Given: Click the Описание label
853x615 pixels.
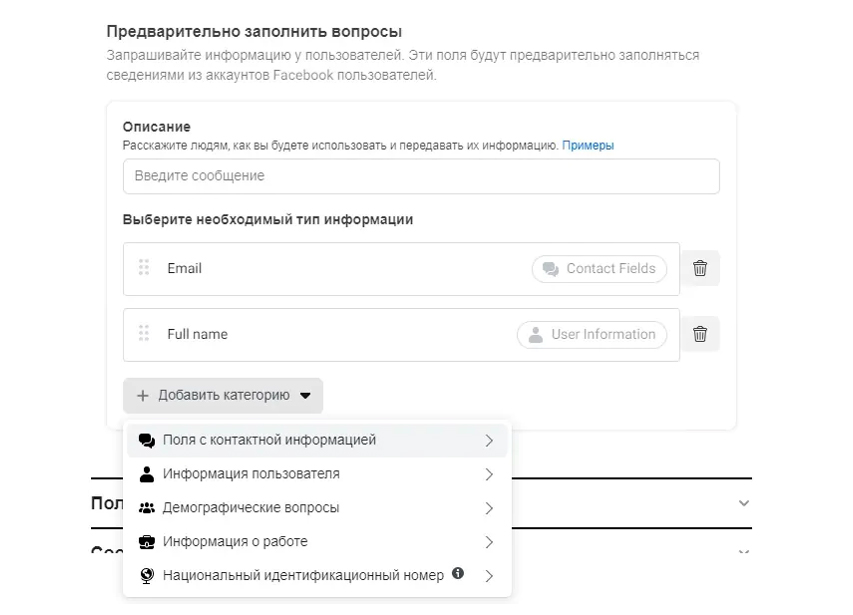Looking at the screenshot, I should click(157, 127).
